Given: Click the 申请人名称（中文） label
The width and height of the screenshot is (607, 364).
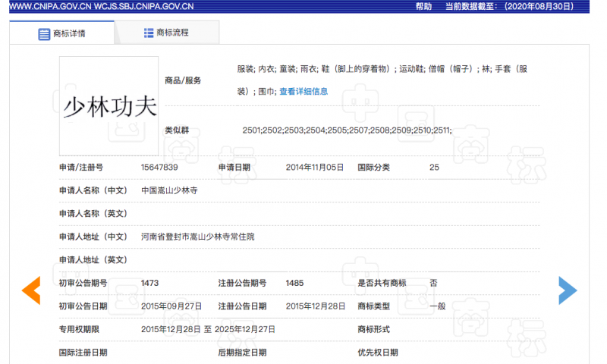Looking at the screenshot, I should point(93,190).
